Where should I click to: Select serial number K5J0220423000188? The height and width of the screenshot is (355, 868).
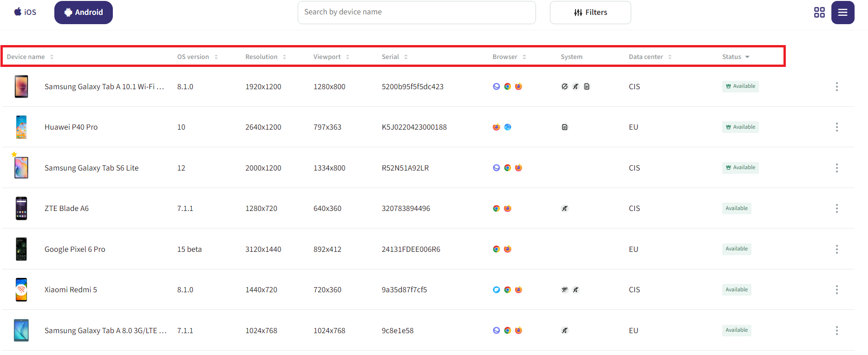tap(414, 127)
